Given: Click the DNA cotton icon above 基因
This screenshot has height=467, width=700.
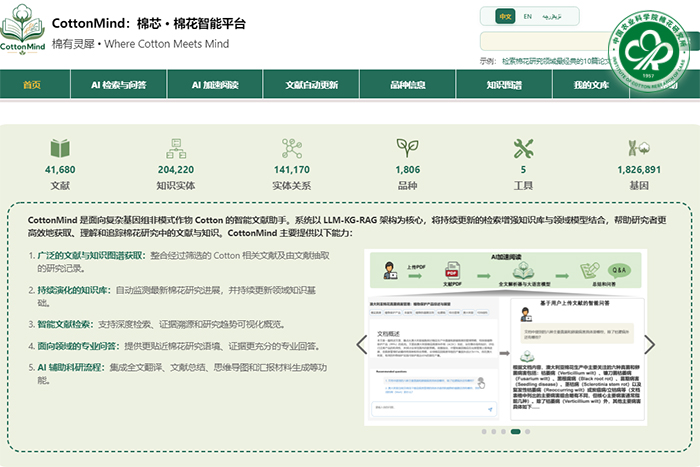Looking at the screenshot, I should click(639, 148).
